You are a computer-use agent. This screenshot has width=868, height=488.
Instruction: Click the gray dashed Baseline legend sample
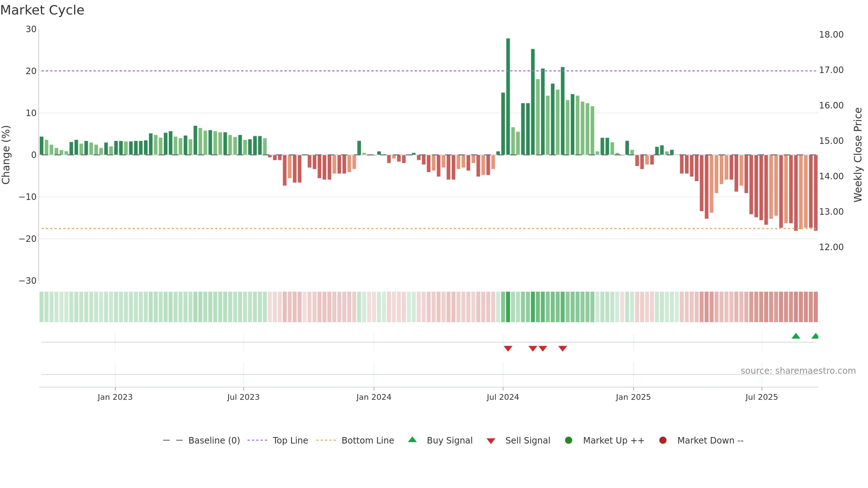[x=173, y=440]
